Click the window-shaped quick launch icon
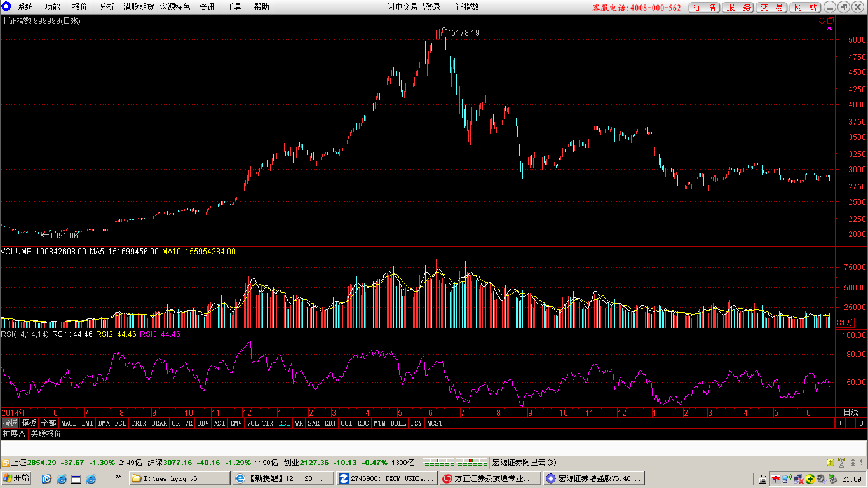868x488 pixels. coord(76,478)
